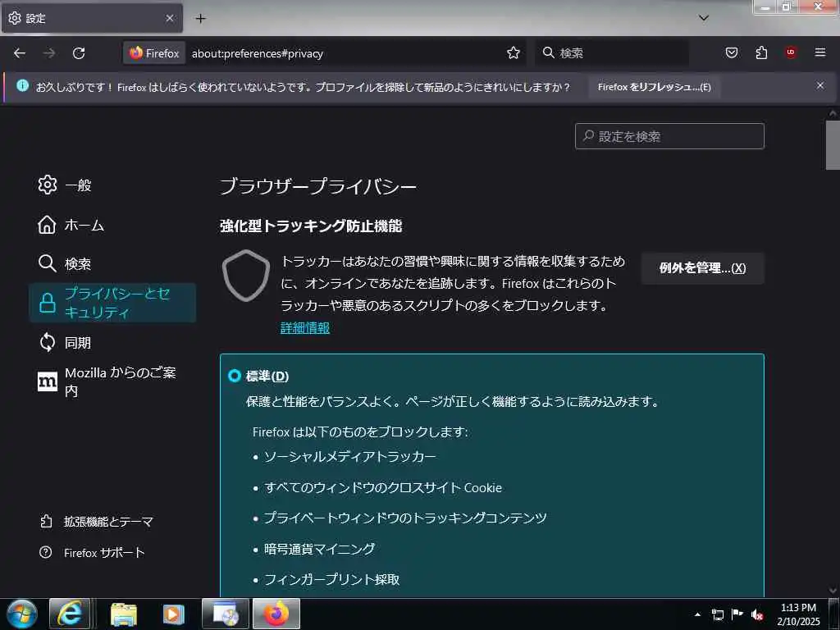
Task: Click プライベートウィンドウのトラッキングコンテンツ list item
Action: pyautogui.click(x=405, y=518)
